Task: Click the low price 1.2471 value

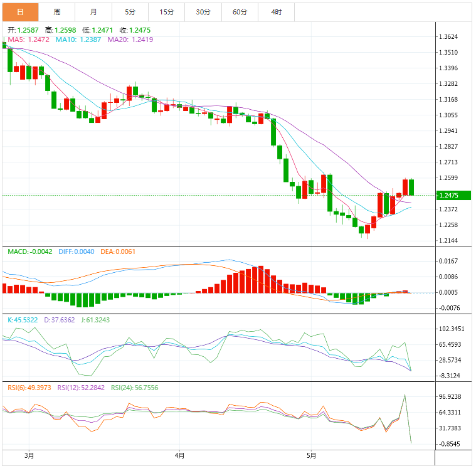Action: coord(102,30)
